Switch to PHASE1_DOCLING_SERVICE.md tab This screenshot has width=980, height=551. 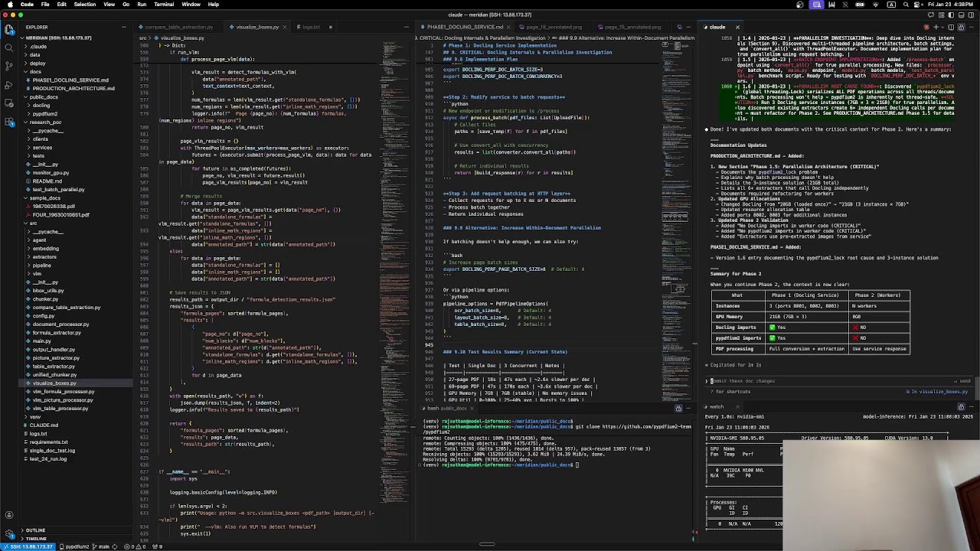pos(465,27)
